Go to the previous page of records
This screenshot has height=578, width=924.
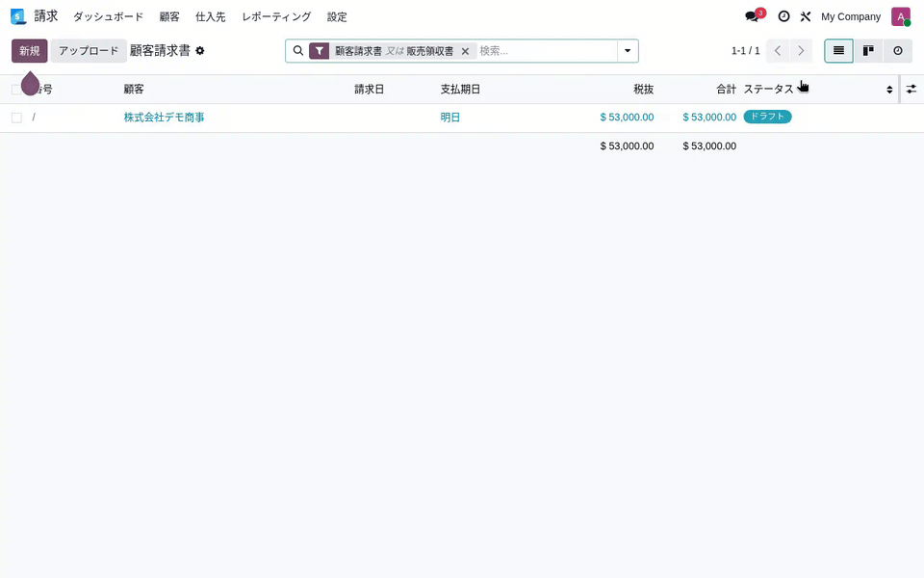tap(778, 51)
